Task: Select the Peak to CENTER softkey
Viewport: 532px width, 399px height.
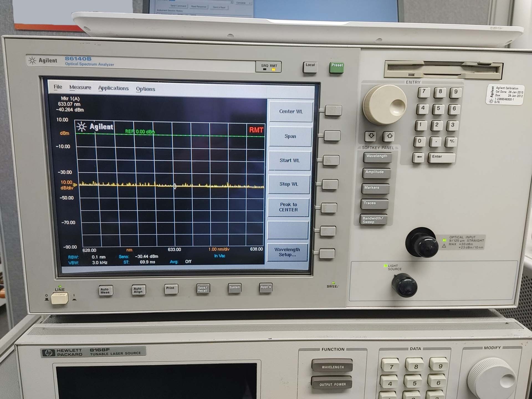Action: click(x=288, y=207)
